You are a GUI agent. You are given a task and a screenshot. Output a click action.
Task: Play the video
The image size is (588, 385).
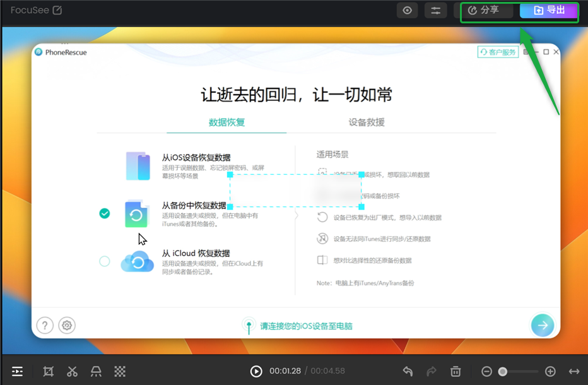(x=256, y=372)
